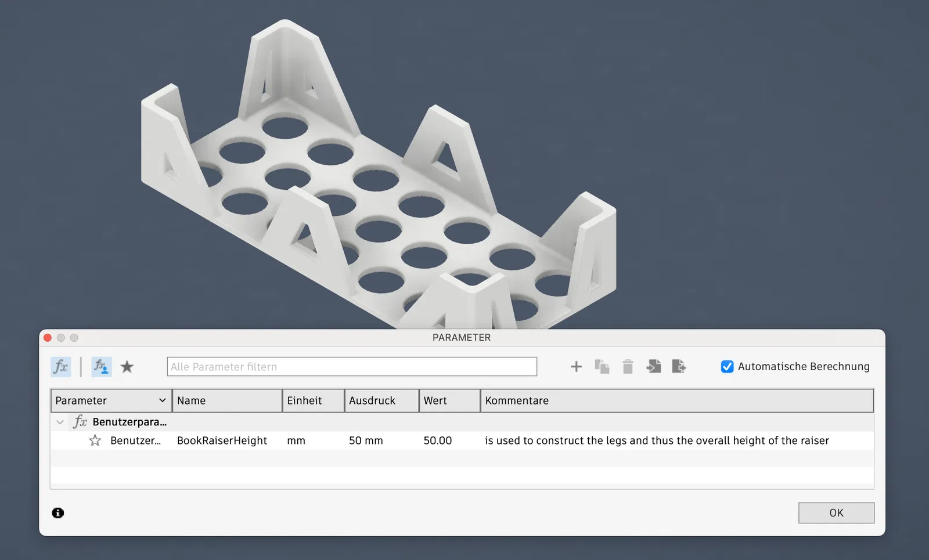929x560 pixels.
Task: Show favorites with the star filter icon
Action: pos(127,367)
